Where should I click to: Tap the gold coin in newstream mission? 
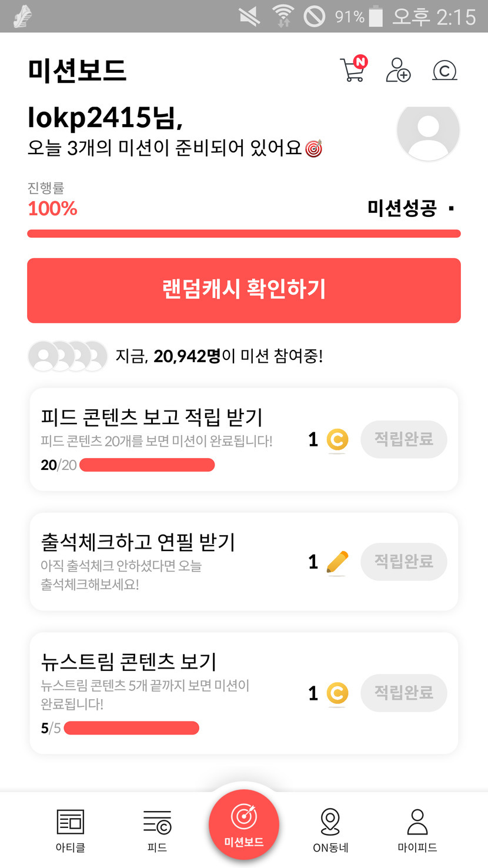pyautogui.click(x=337, y=694)
